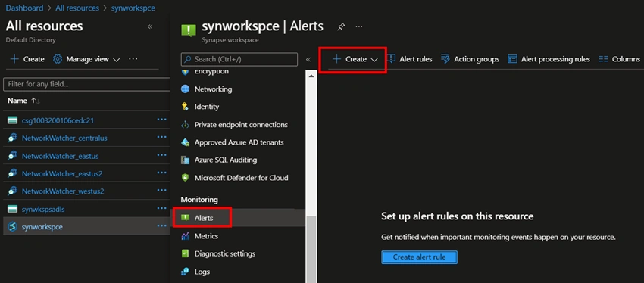This screenshot has width=644, height=283.
Task: Click the Synapse workspace subtitle
Action: 230,40
